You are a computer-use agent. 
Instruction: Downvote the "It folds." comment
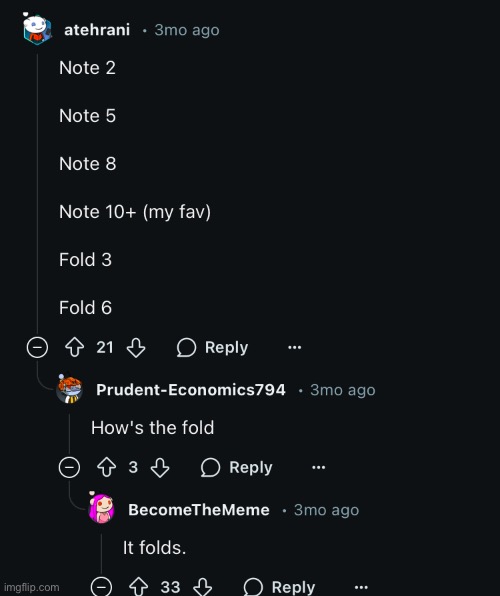point(202,586)
